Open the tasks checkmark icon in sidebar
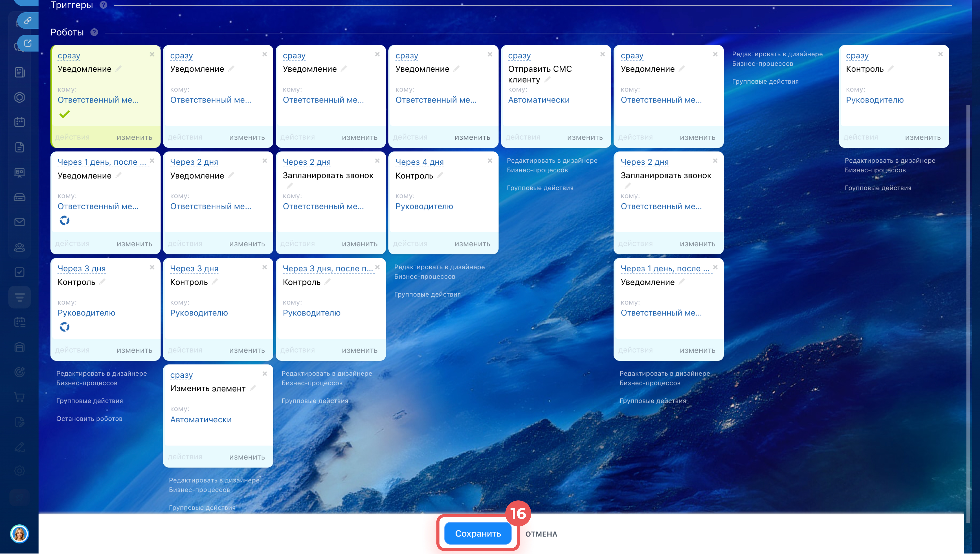The image size is (980, 554). (19, 272)
